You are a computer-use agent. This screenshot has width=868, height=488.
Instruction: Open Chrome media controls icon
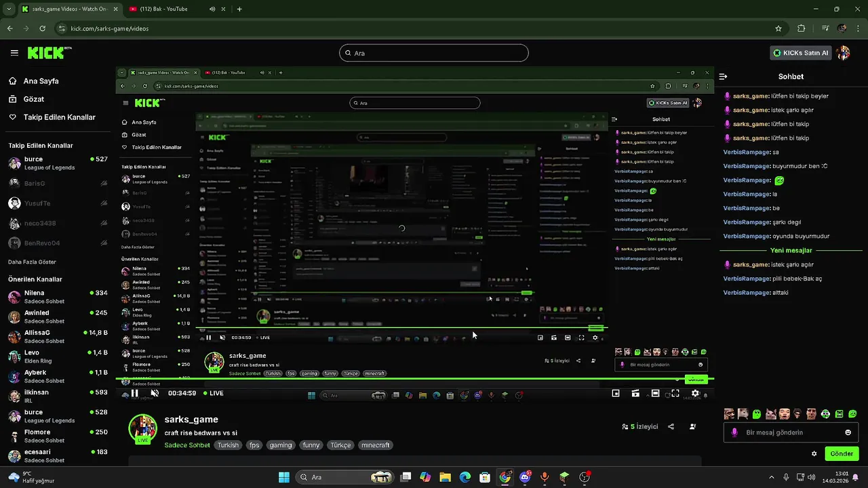tap(825, 28)
